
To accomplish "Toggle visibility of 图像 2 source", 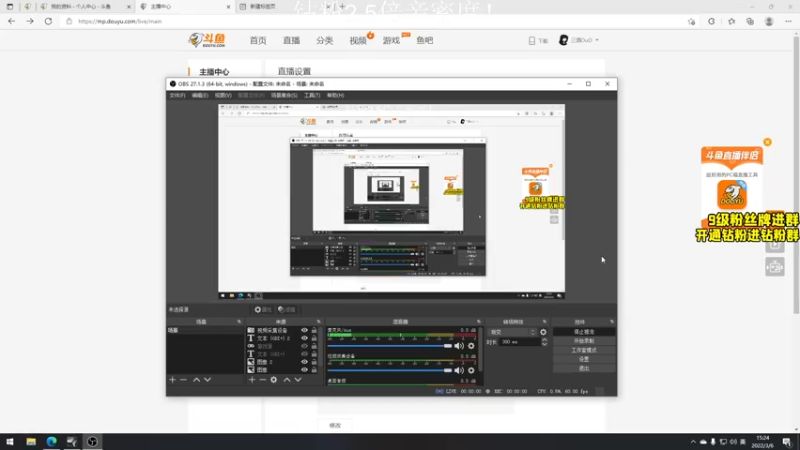I will coord(305,362).
